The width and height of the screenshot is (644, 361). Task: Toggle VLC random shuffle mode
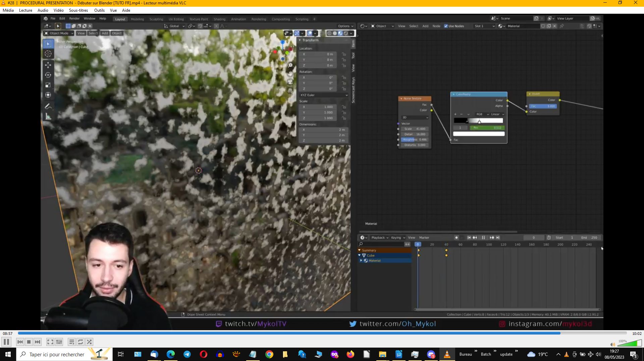click(x=89, y=342)
